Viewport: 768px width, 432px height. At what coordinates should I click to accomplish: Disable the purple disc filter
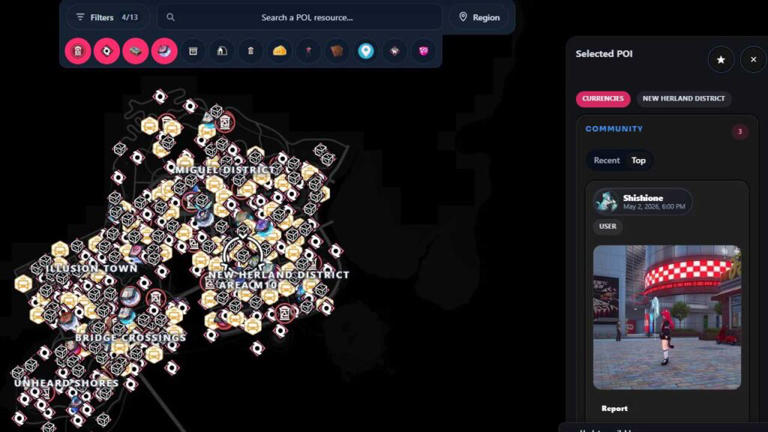click(165, 51)
